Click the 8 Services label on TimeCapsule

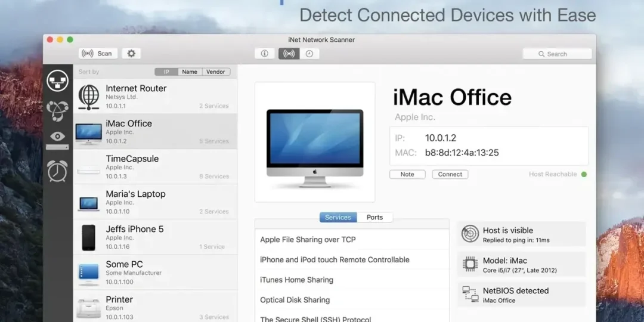point(214,176)
